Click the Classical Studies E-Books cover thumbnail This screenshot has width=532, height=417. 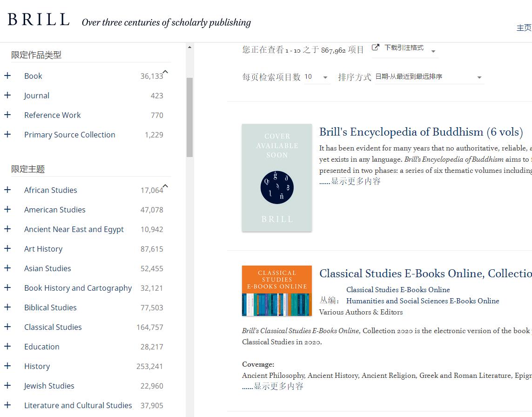[x=277, y=291]
